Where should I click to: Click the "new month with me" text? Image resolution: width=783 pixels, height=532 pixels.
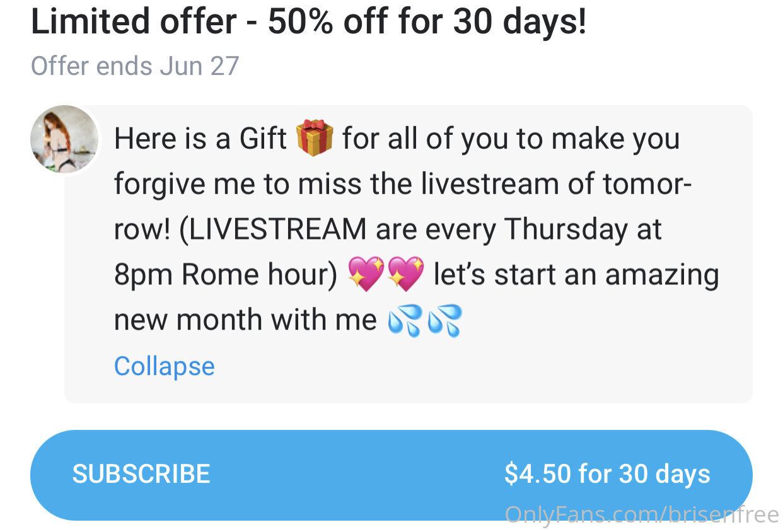[245, 320]
